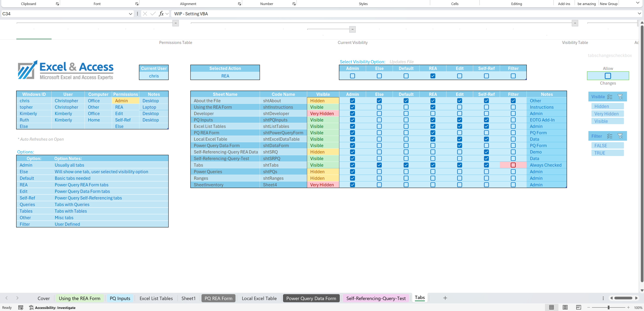The height and width of the screenshot is (311, 644).
Task: Open the Font settings dialog launcher
Action: (137, 4)
